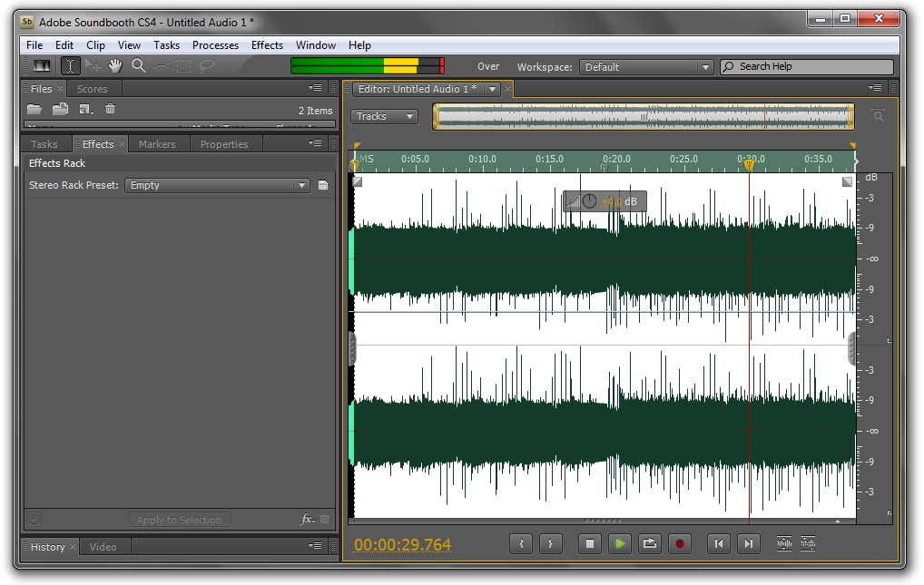Viewport: 924px width, 585px height.
Task: Switch to the Properties tab
Action: pos(224,144)
